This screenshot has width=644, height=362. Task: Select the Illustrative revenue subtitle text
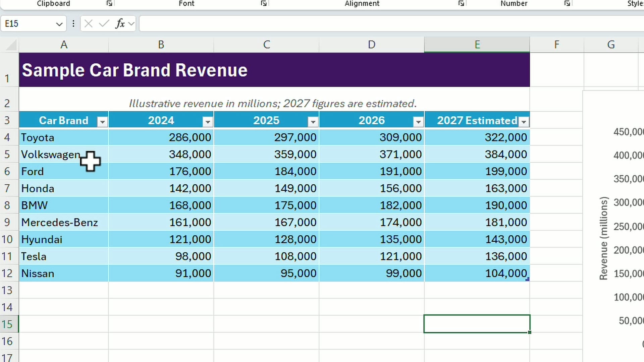tap(273, 104)
